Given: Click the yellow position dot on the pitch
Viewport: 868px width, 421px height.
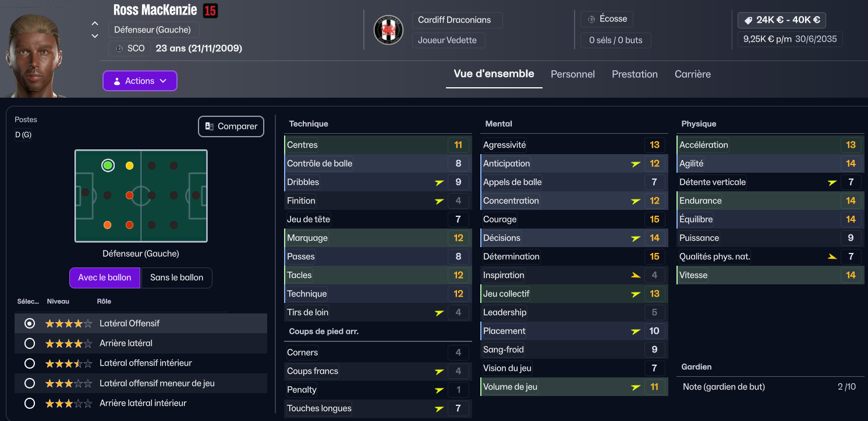Looking at the screenshot, I should (129, 166).
